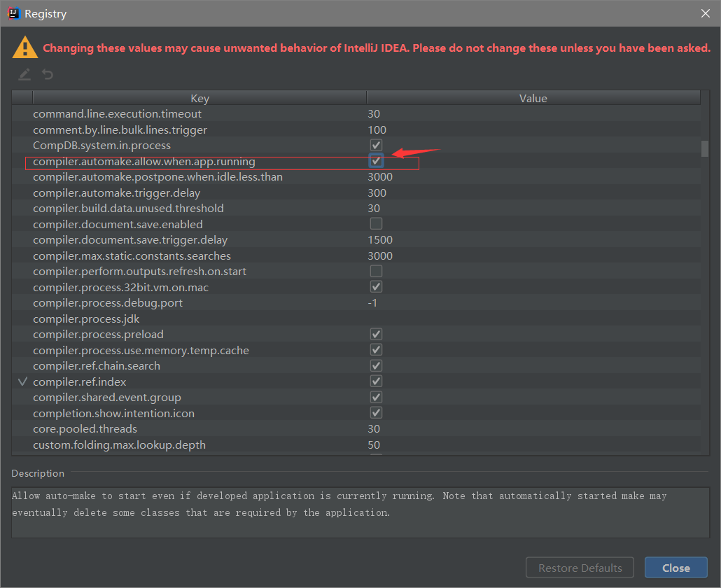Click value -1 for compiler.process.debug.port

point(372,303)
